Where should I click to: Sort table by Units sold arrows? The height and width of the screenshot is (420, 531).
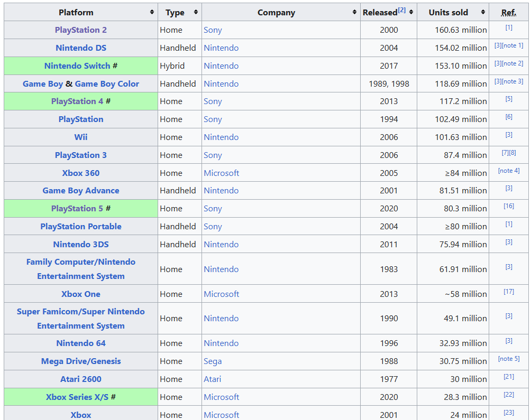[x=483, y=12]
